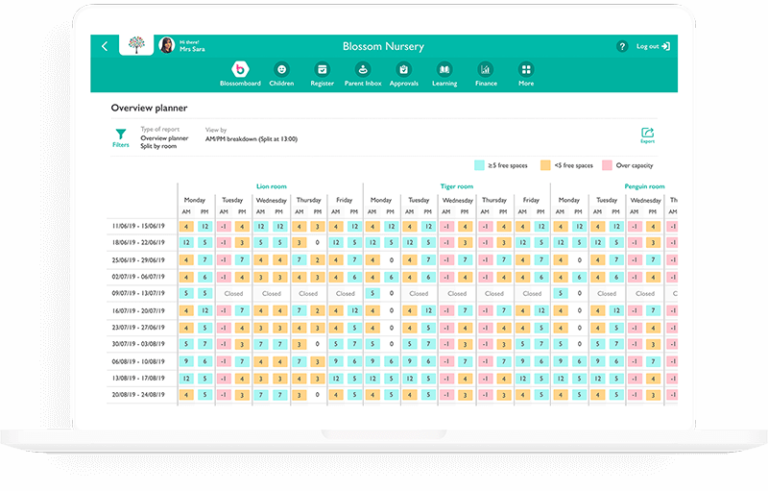Open the Blossomboard icon

coord(240,70)
